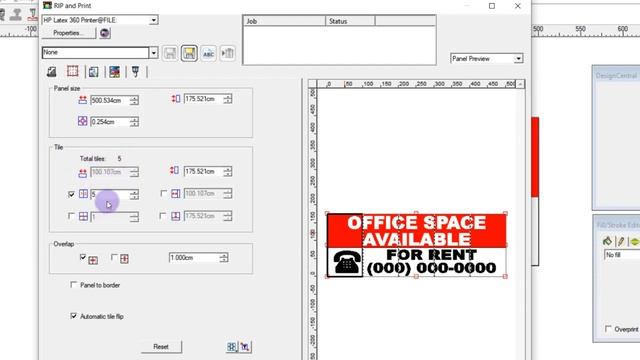
Task: Click the panel height icon in Panel size
Action: coord(176,99)
